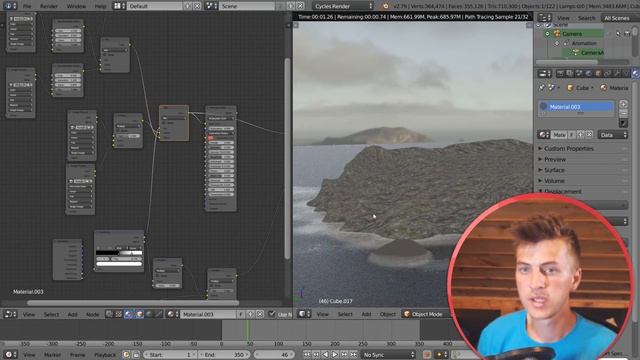This screenshot has height=360, width=640.
Task: Open the Cycles Render engine dropdown
Action: [x=343, y=6]
